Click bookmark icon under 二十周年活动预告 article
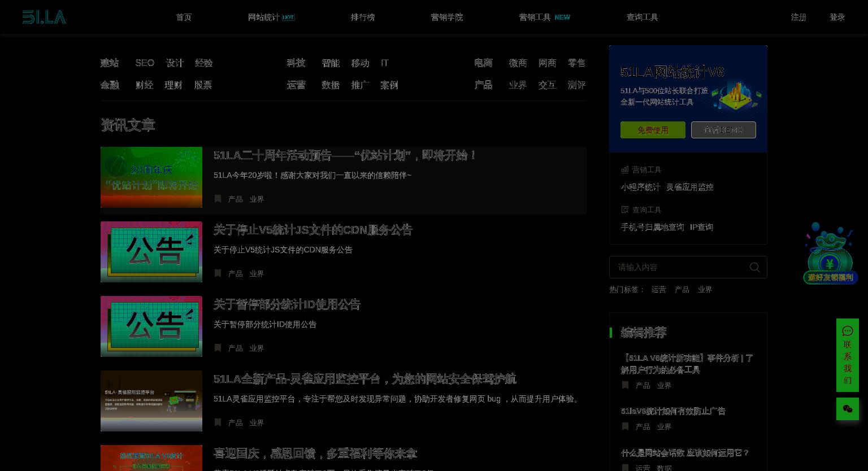The width and height of the screenshot is (868, 471). (x=218, y=199)
